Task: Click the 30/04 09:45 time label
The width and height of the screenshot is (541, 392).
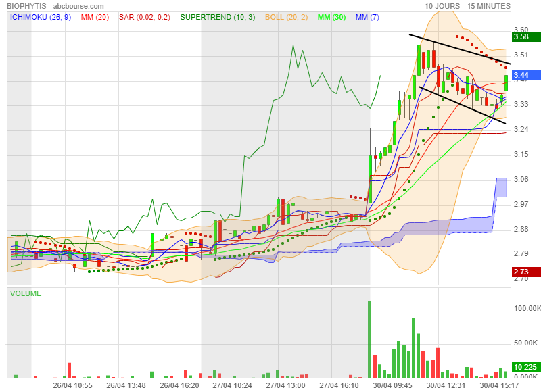Action: click(x=392, y=385)
